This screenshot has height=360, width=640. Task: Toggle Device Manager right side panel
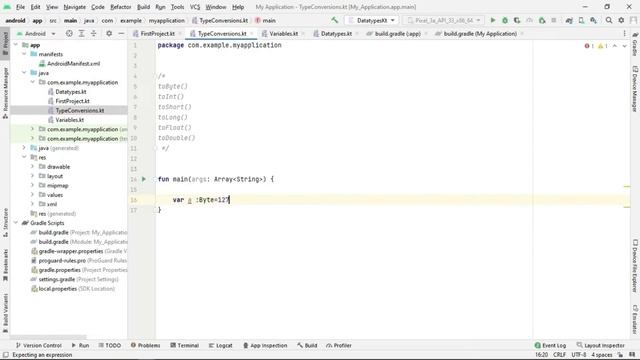click(635, 89)
